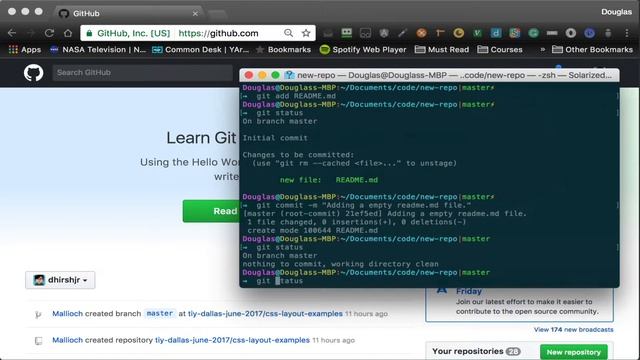Open the Must Read bookmarks folder
The width and height of the screenshot is (640, 360).
tap(442, 49)
